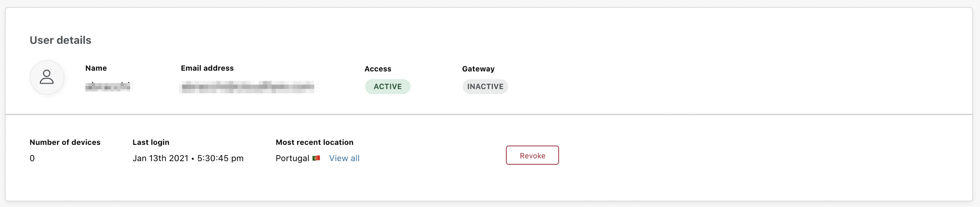The image size is (980, 207).
Task: Click the blurred email address value
Action: (x=248, y=87)
